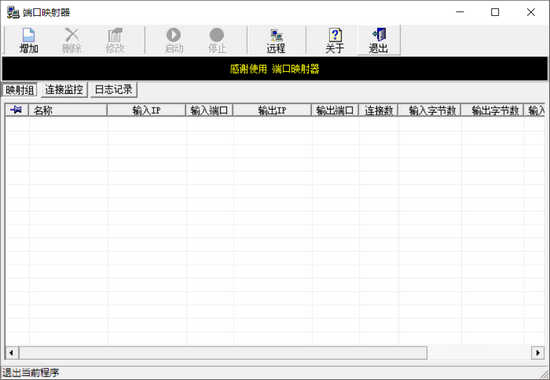
Task: Click the 输入IP column header
Action: (x=146, y=110)
